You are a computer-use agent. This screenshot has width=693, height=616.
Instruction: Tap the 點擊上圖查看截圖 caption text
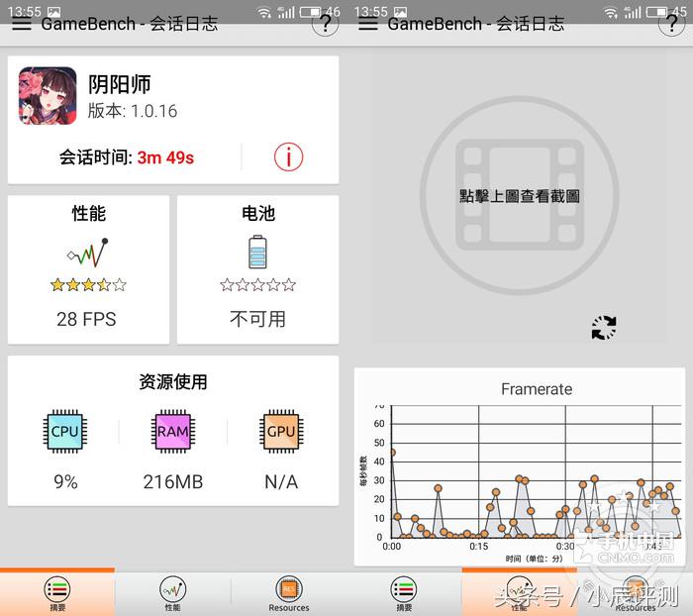tap(520, 195)
